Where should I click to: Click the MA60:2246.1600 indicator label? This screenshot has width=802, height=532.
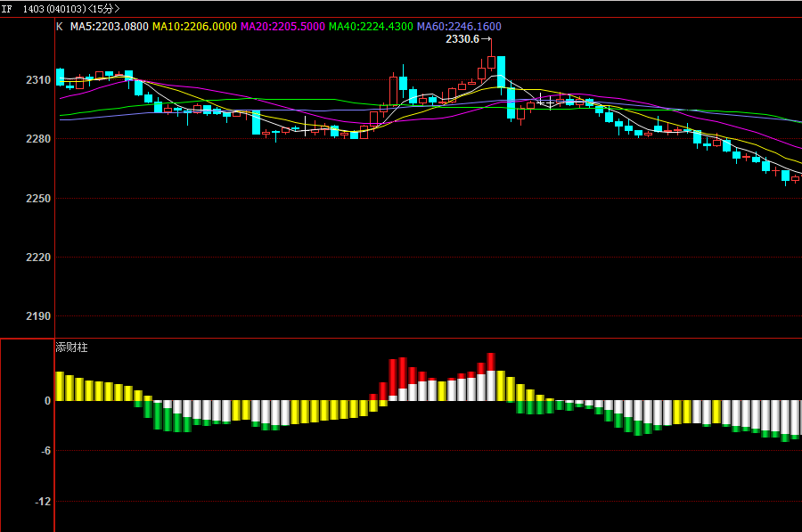(x=459, y=27)
